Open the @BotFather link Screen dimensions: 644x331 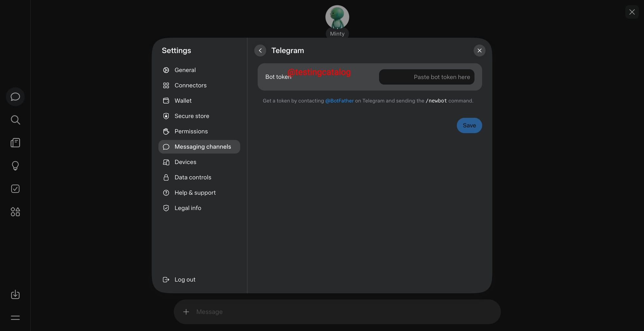click(339, 101)
